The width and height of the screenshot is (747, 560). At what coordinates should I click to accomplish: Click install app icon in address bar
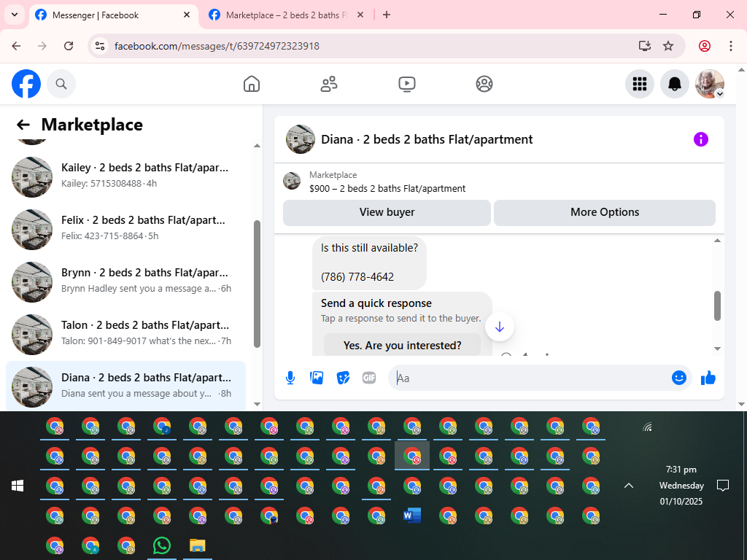pos(645,46)
